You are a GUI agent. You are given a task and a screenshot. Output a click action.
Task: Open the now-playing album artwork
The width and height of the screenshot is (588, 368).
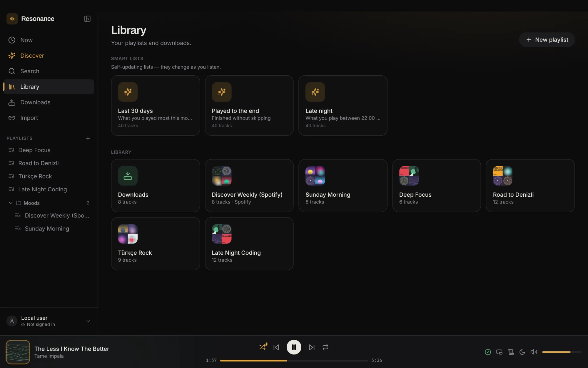pos(18,352)
